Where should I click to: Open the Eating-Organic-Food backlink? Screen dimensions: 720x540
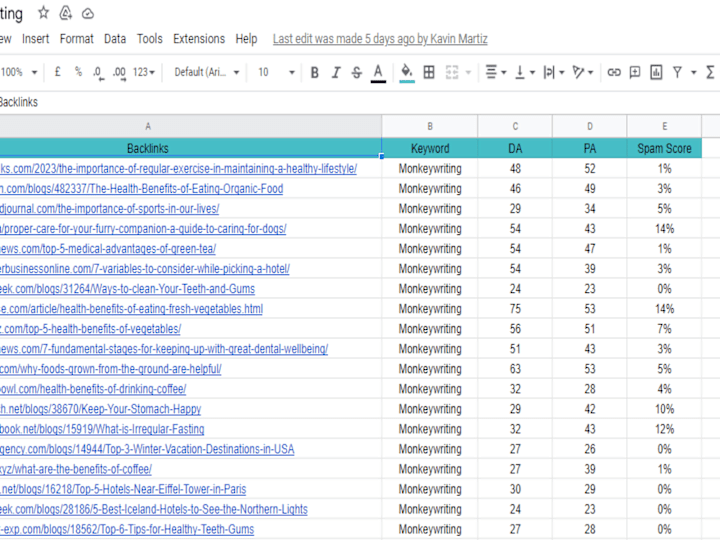[141, 189]
